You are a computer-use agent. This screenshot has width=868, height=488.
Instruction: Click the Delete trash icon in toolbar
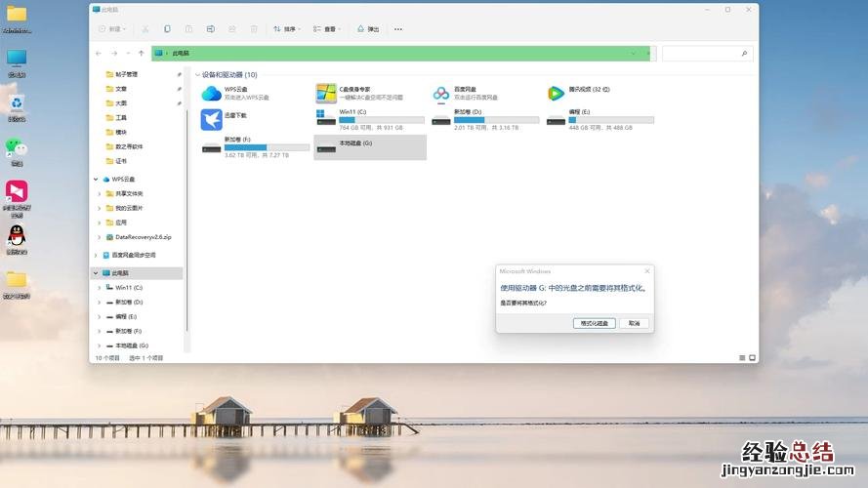(x=254, y=28)
